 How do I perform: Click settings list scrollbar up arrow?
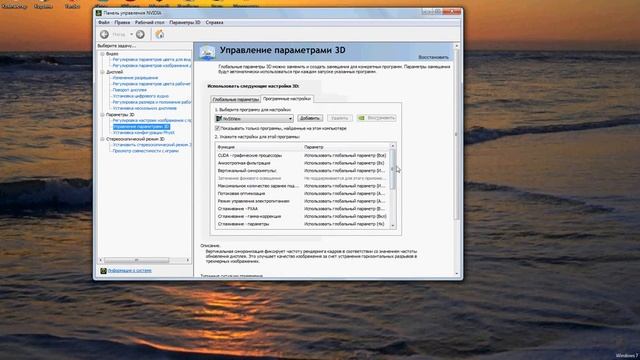(x=393, y=146)
